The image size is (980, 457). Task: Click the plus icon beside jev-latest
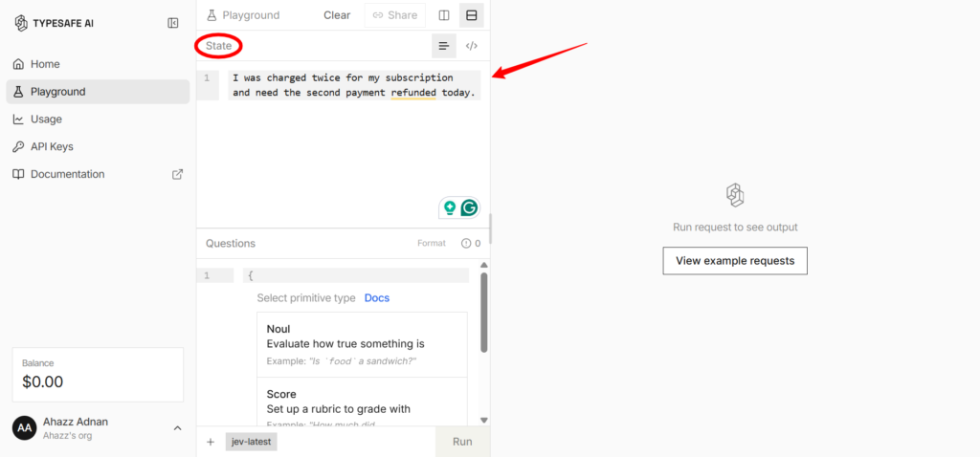coord(211,442)
